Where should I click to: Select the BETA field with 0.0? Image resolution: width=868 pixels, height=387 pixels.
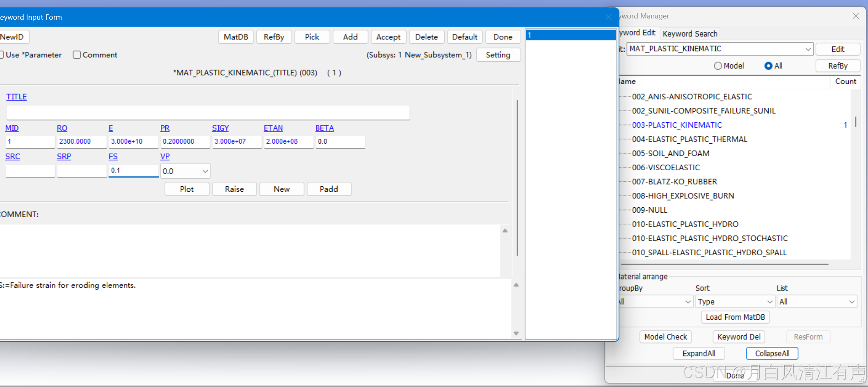[340, 142]
